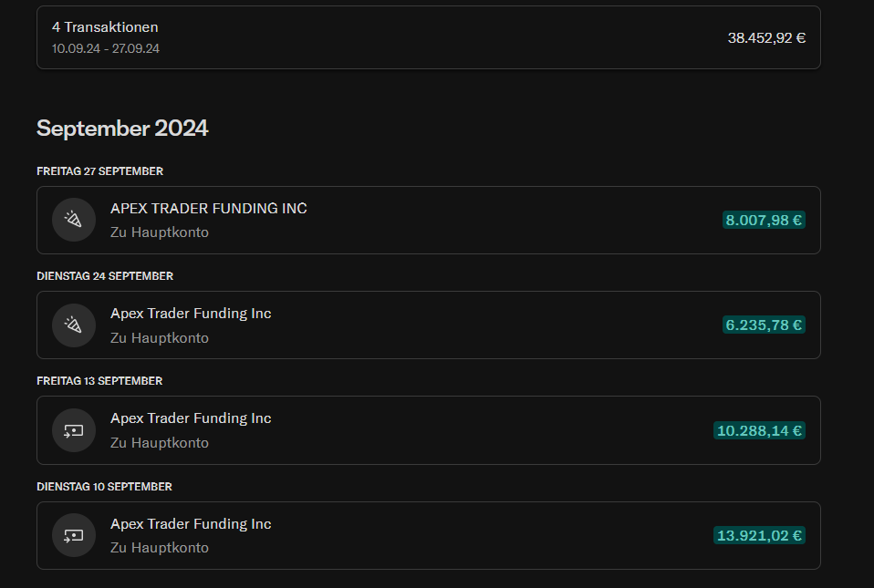The height and width of the screenshot is (588, 874).
Task: Click the transfer icon for 10 September transaction
Action: click(74, 535)
